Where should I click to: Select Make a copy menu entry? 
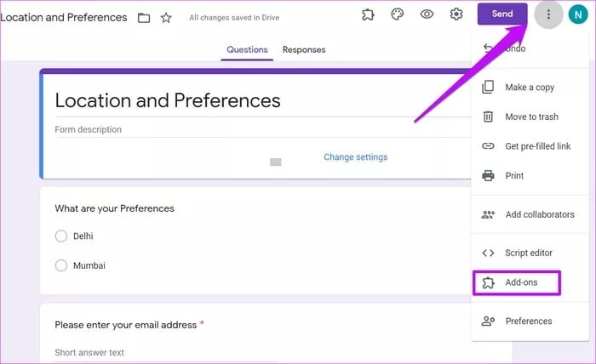pos(530,88)
